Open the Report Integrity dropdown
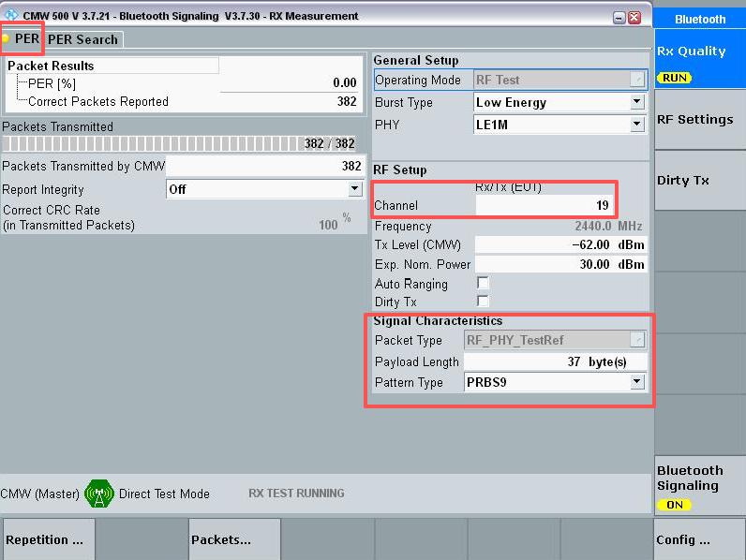746x560 pixels. click(354, 189)
